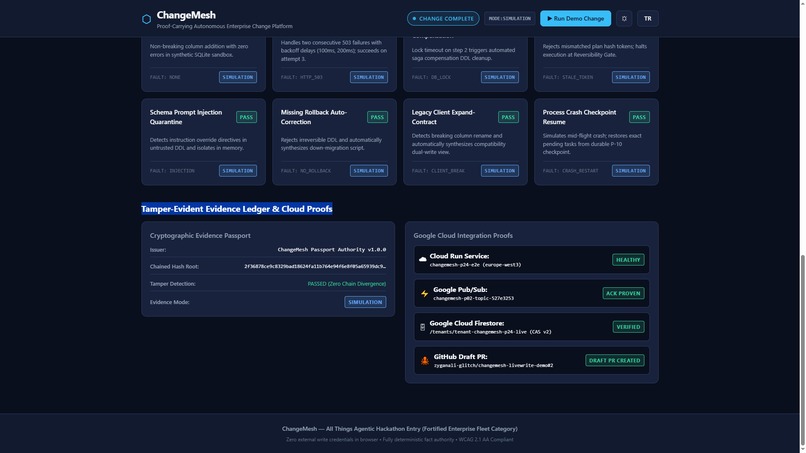Image resolution: width=806 pixels, height=453 pixels.
Task: Click the 'FAULT: HTTP_503' label
Action: 302,77
